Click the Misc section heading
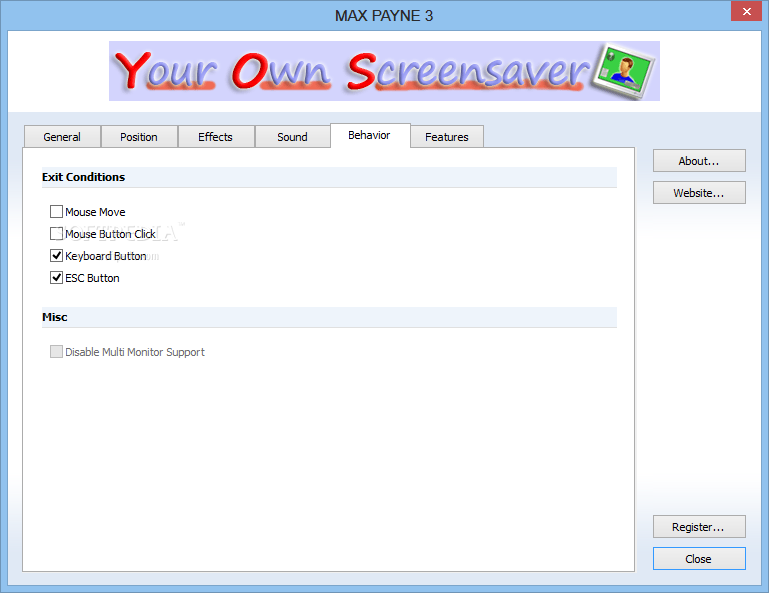This screenshot has width=769, height=593. [x=54, y=317]
